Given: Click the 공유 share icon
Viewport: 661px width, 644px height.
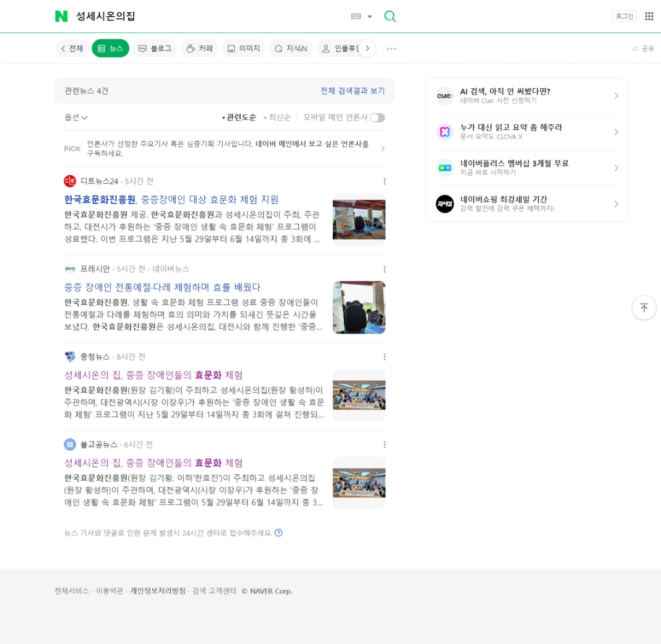Looking at the screenshot, I should click(x=643, y=48).
